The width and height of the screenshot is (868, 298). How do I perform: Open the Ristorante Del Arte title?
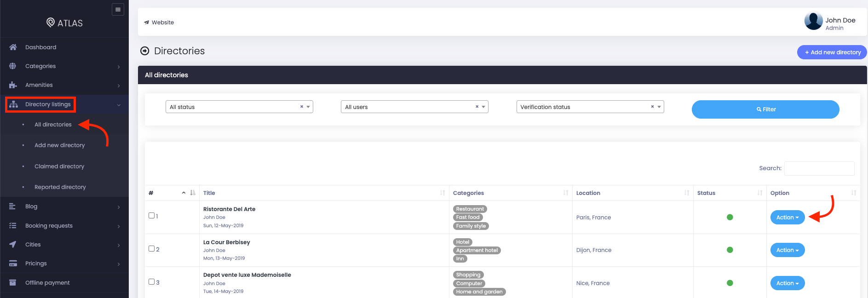[229, 209]
